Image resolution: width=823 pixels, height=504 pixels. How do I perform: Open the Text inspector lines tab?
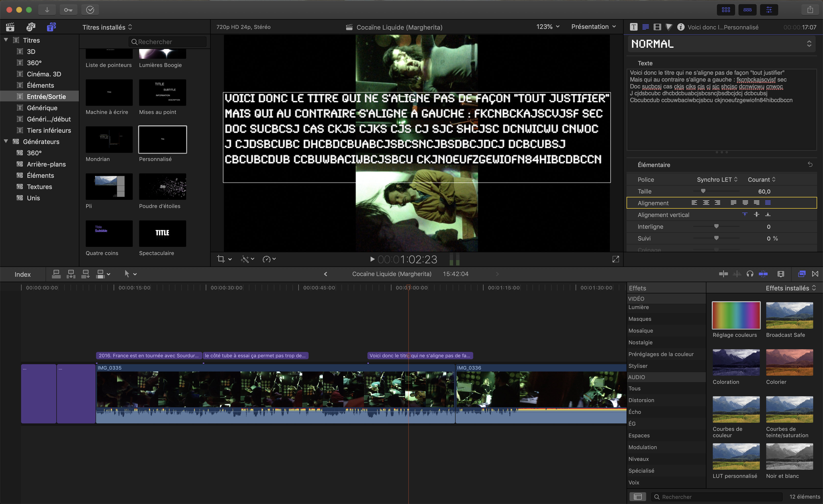click(646, 27)
